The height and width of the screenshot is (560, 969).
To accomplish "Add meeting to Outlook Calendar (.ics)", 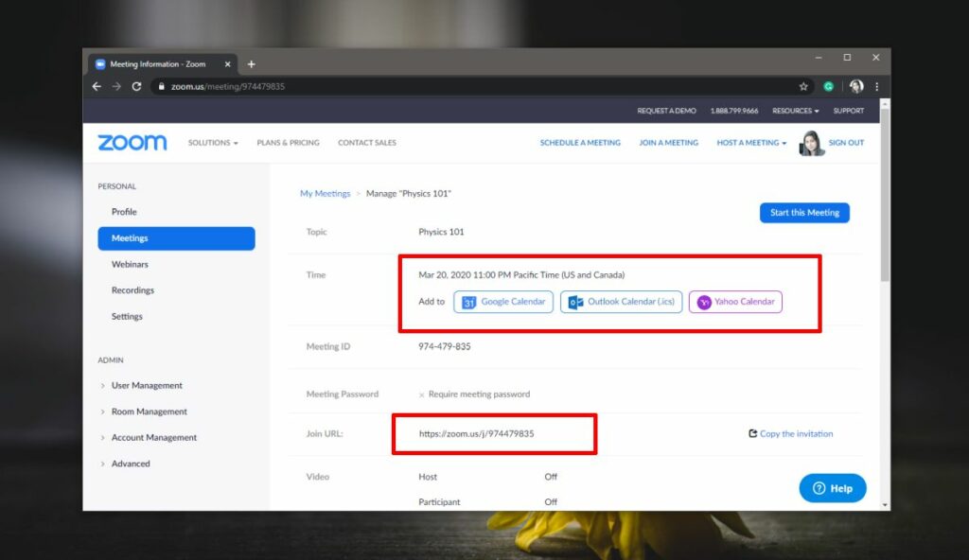I will [x=621, y=302].
